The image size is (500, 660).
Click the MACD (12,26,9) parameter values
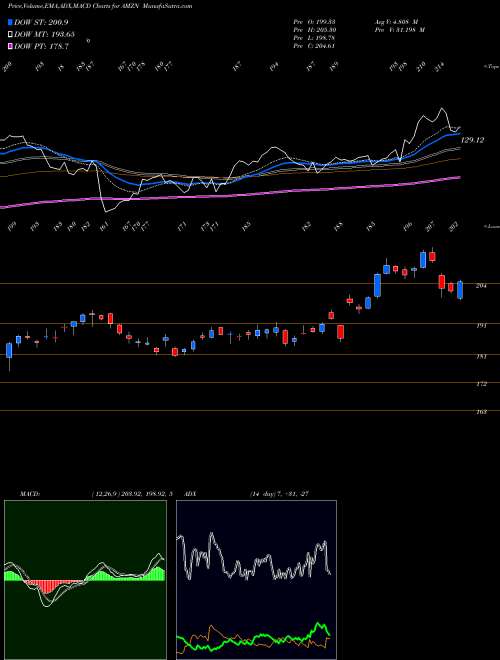pyautogui.click(x=131, y=493)
